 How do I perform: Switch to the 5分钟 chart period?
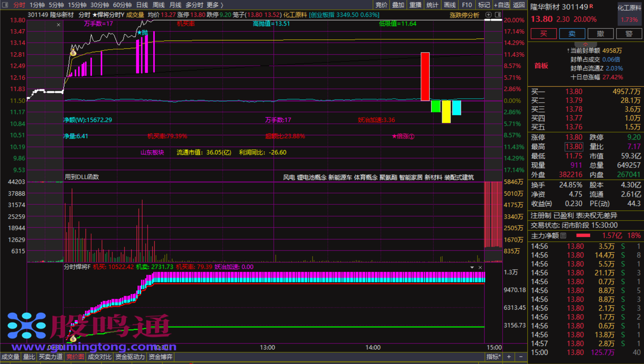click(56, 5)
